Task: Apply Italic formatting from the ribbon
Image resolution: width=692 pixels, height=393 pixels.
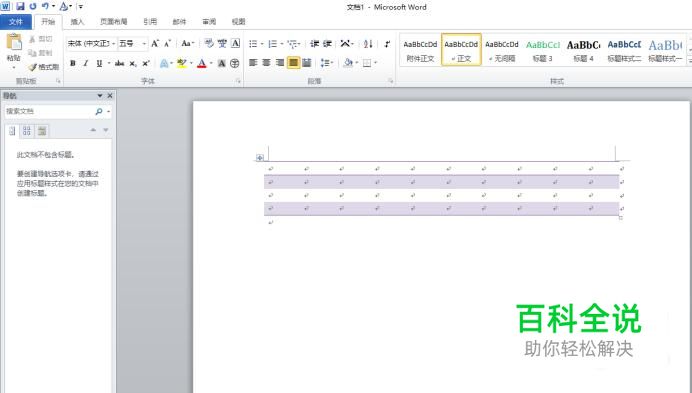Action: click(x=86, y=63)
